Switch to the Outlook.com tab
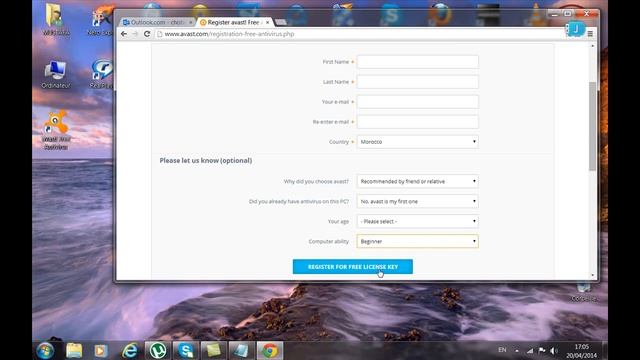Viewport: 640px width, 360px height. (x=157, y=22)
